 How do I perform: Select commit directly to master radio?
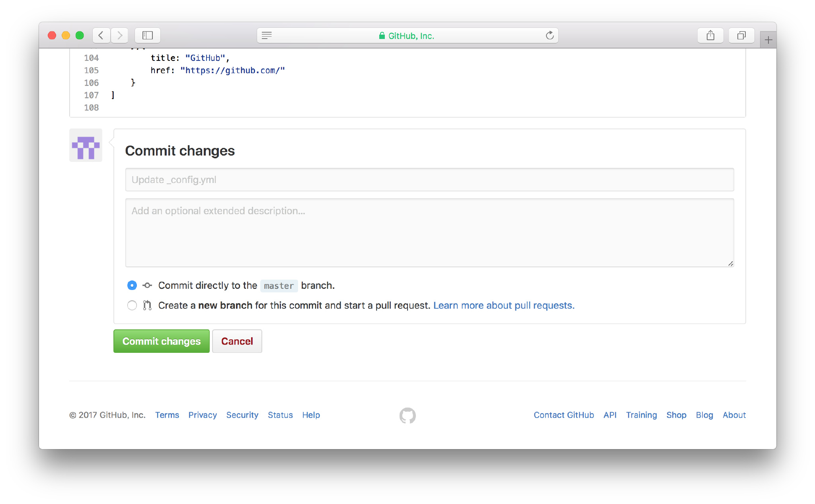click(x=132, y=285)
